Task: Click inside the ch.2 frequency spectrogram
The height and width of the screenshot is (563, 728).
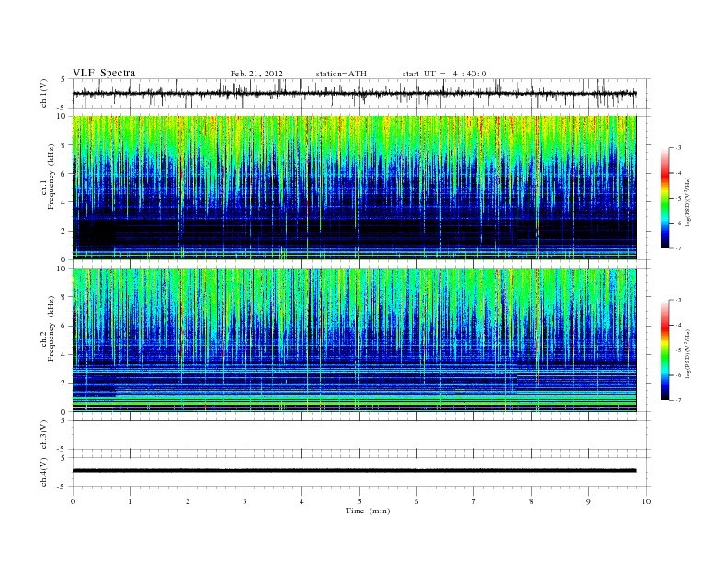Action: click(x=355, y=340)
